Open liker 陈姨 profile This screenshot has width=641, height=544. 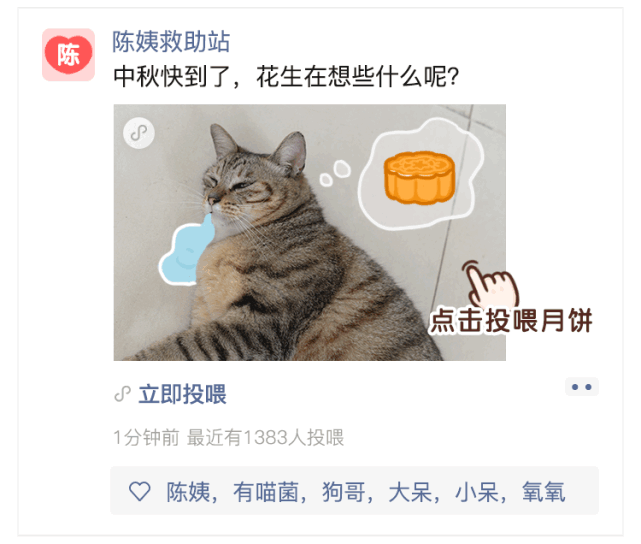click(x=188, y=491)
